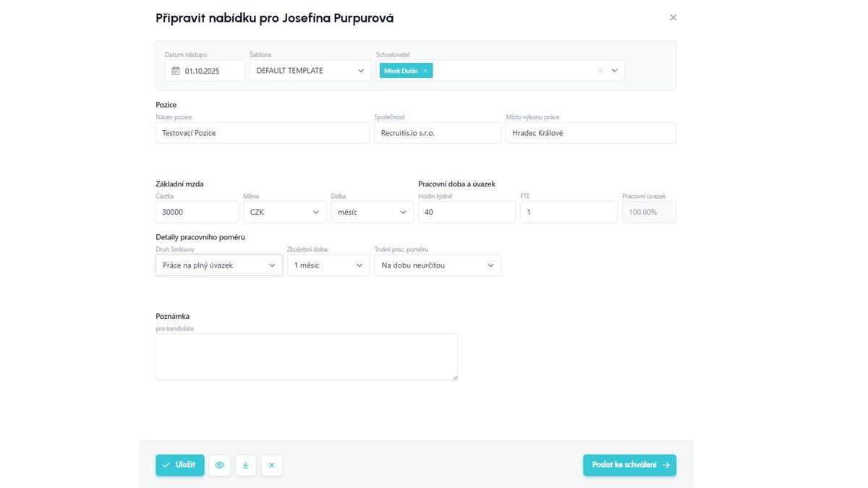Expand the Schvalovatel dropdown chevron
868x488 pixels.
pyautogui.click(x=615, y=71)
